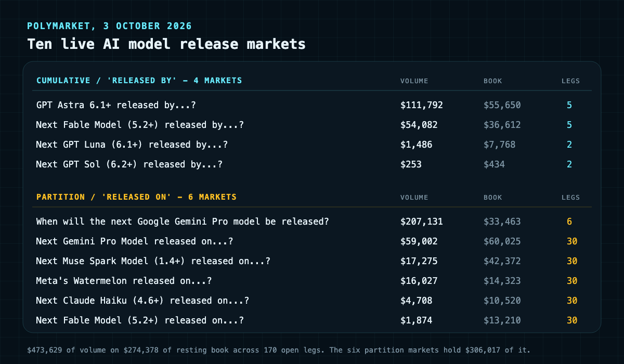Click the legs count 30 in the Claude Haiku row
624x364 pixels.
(x=572, y=301)
